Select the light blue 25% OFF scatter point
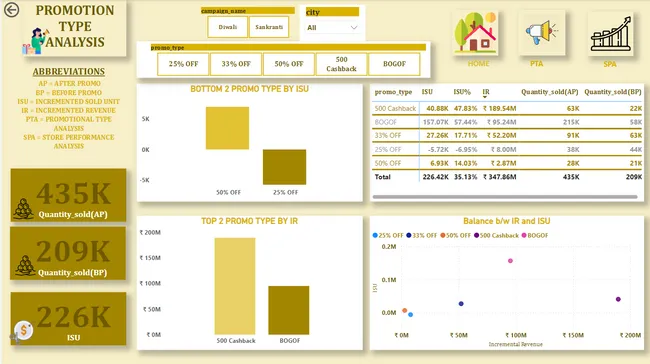This screenshot has height=364, width=650. click(410, 315)
